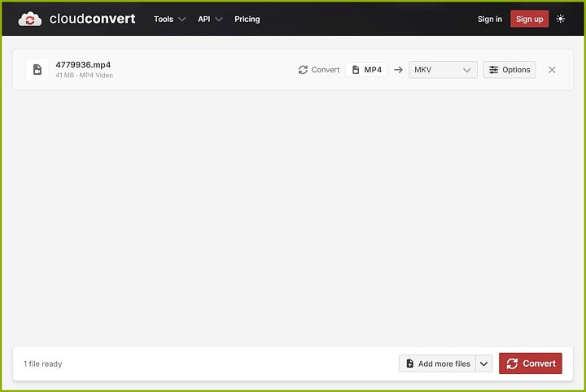Screen dimensions: 586x392
Task: Click the Sign in link
Action: pos(490,19)
